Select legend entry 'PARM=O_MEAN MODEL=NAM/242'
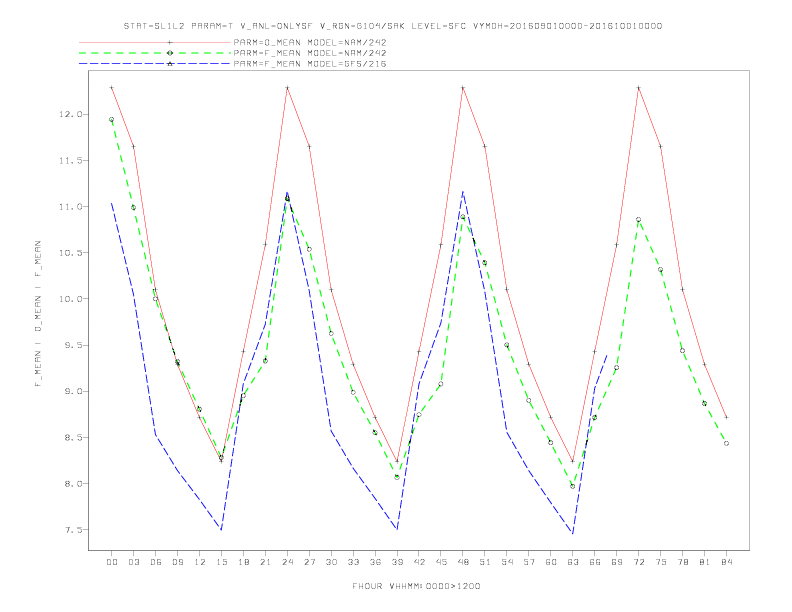 (x=310, y=42)
